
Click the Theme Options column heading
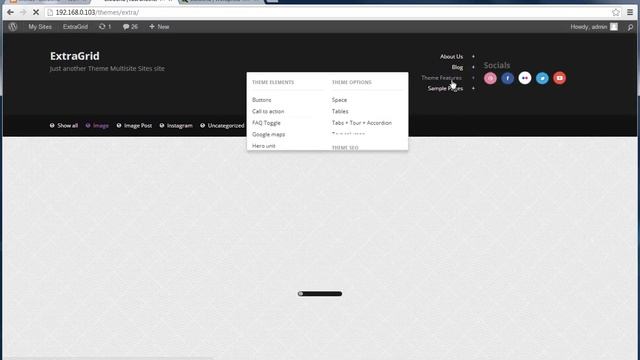352,82
